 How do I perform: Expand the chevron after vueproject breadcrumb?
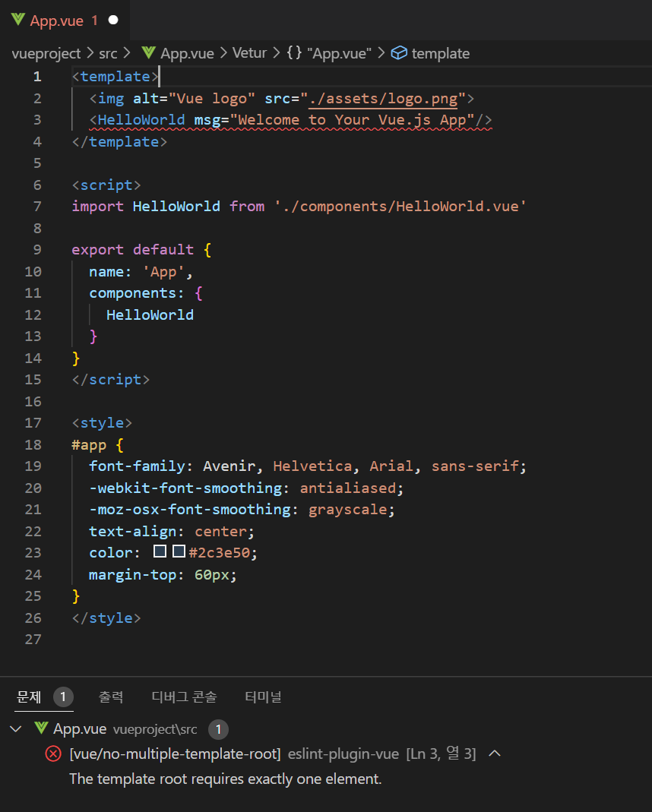(x=90, y=53)
